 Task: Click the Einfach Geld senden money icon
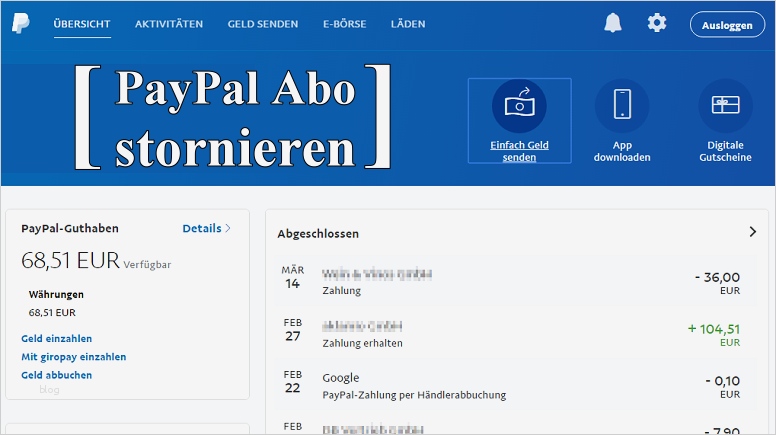pyautogui.click(x=519, y=105)
